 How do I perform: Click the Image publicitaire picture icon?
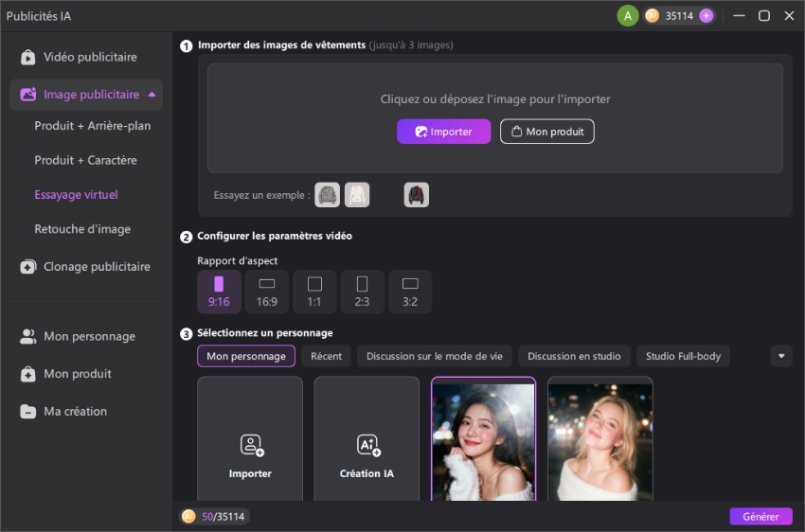[27, 95]
